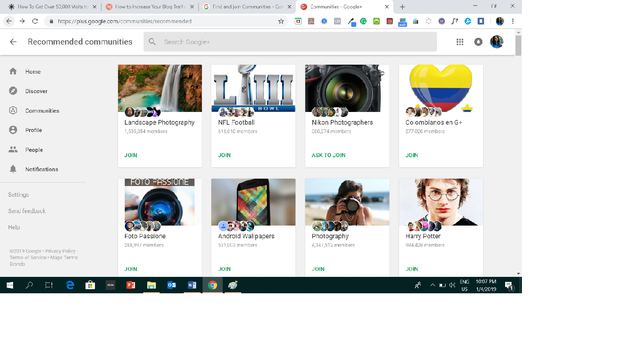Screen dimensions: 644x362
Task: Join the Landscape Photography community
Action: click(x=131, y=155)
